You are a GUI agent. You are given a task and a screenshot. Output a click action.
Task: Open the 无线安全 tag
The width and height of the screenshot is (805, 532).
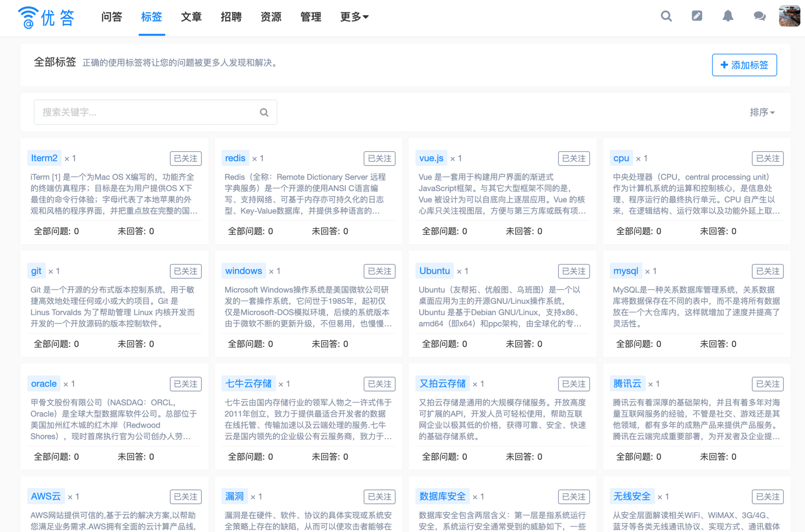(x=632, y=496)
